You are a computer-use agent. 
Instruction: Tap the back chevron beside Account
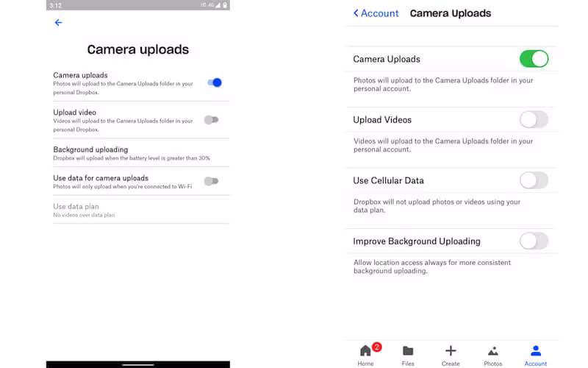[x=356, y=13]
